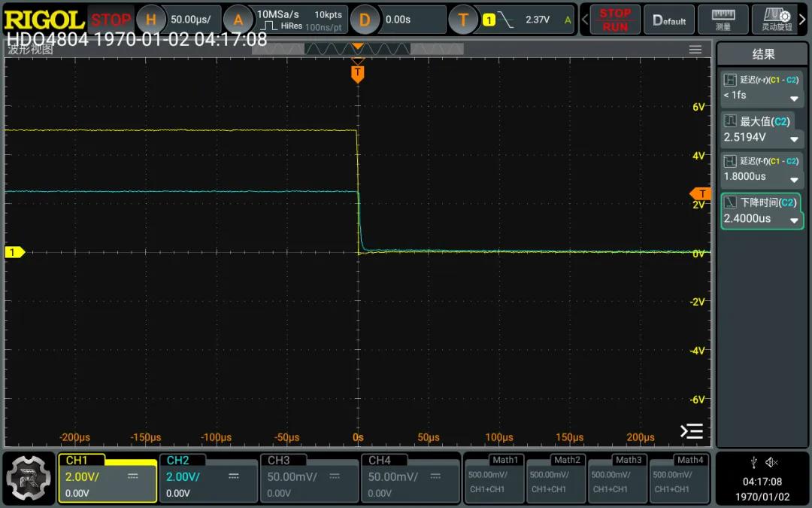This screenshot has height=508, width=812.
Task: Click the falling edge trigger slope icon
Action: [505, 20]
